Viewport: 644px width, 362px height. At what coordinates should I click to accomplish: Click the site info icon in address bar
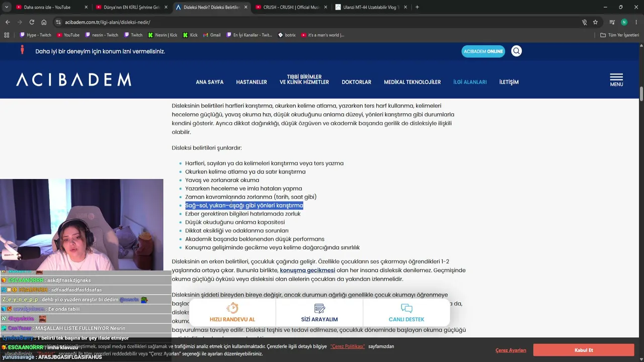click(x=58, y=22)
